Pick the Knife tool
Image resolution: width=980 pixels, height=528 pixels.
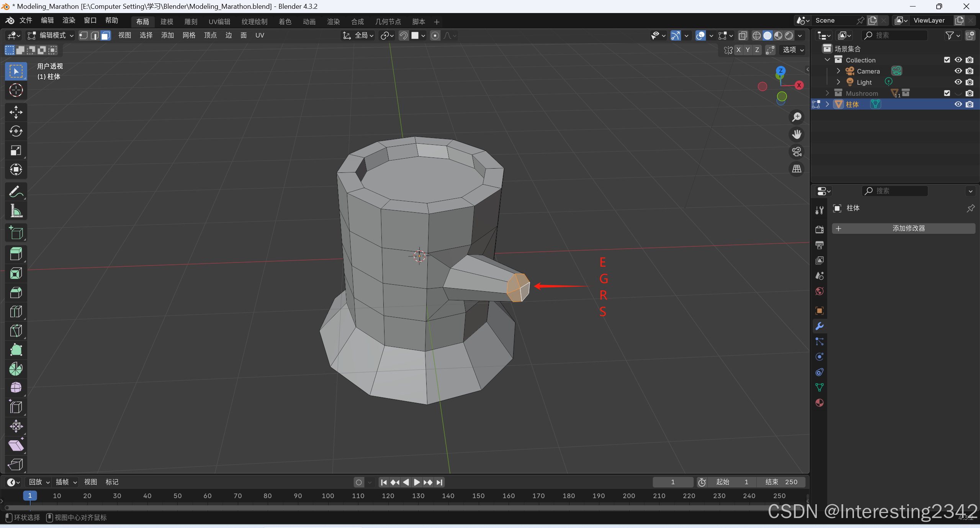click(16, 331)
